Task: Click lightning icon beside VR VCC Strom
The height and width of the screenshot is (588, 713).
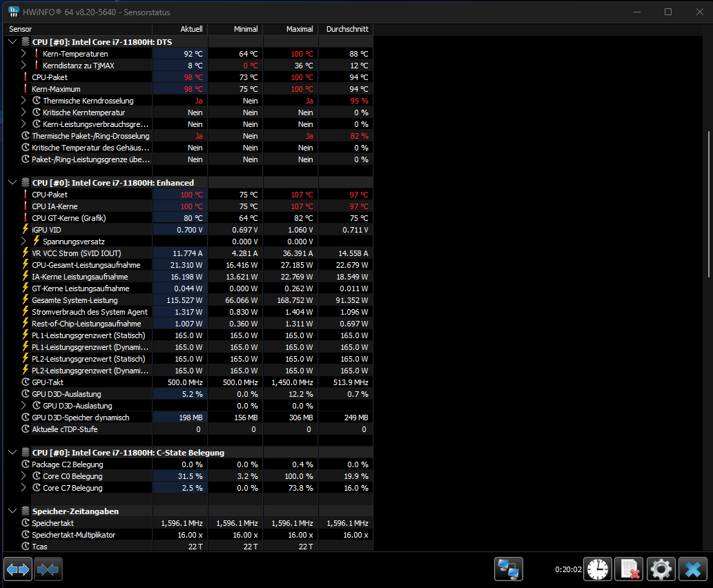Action: [26, 253]
